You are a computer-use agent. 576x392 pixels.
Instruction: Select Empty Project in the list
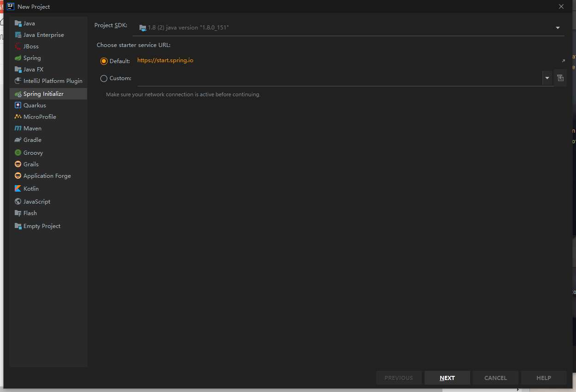[48, 226]
